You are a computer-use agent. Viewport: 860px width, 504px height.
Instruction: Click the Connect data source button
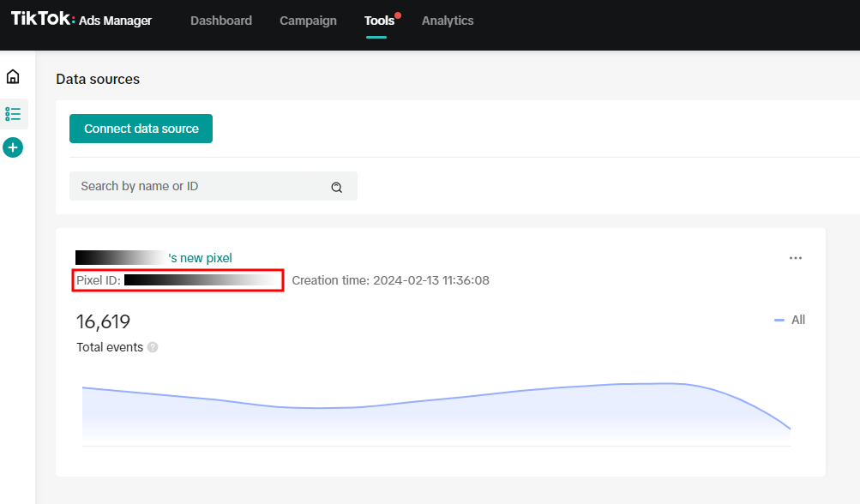(x=141, y=129)
